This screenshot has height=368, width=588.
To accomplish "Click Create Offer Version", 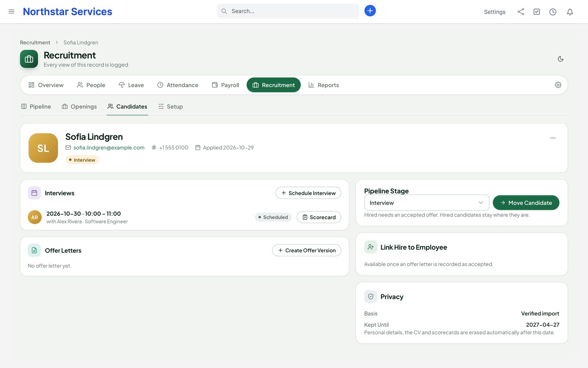I will (x=307, y=250).
